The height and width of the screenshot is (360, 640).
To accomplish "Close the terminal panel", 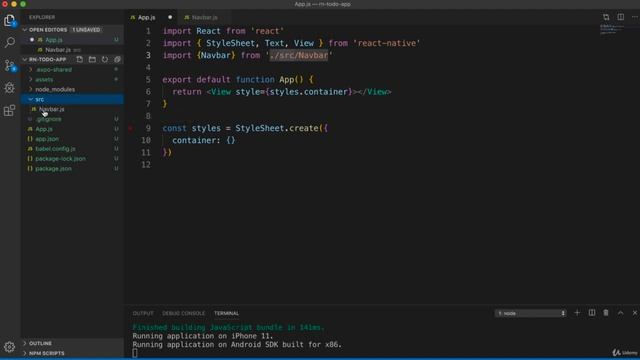I will point(635,313).
